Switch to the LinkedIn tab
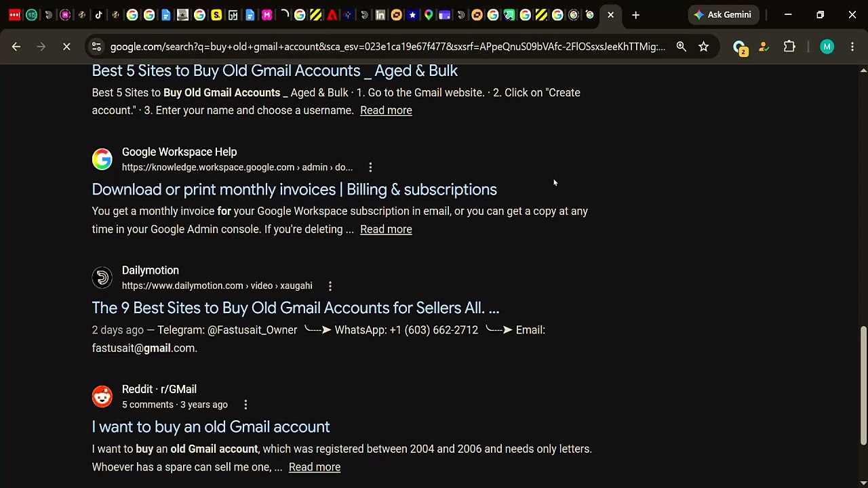Image resolution: width=868 pixels, height=488 pixels. (380, 15)
